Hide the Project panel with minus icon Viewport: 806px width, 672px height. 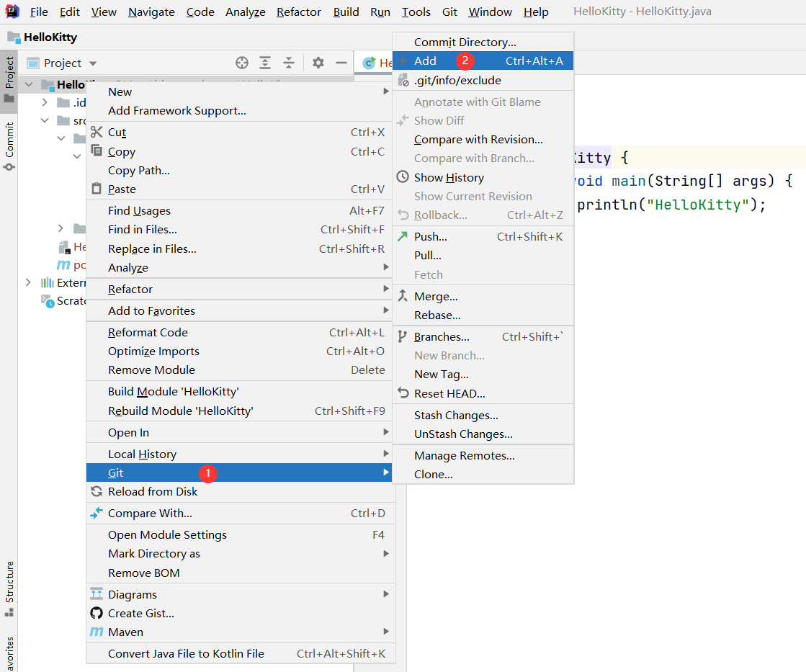341,63
